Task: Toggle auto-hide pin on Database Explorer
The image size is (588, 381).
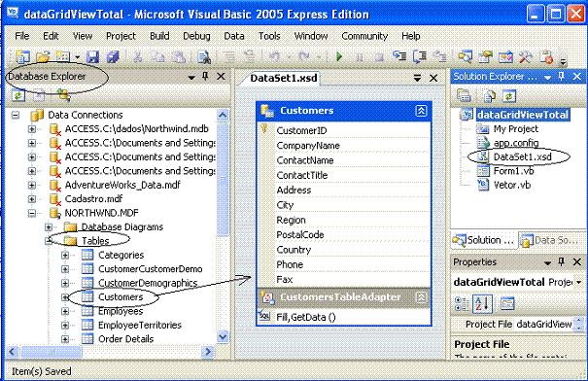Action: tap(205, 77)
